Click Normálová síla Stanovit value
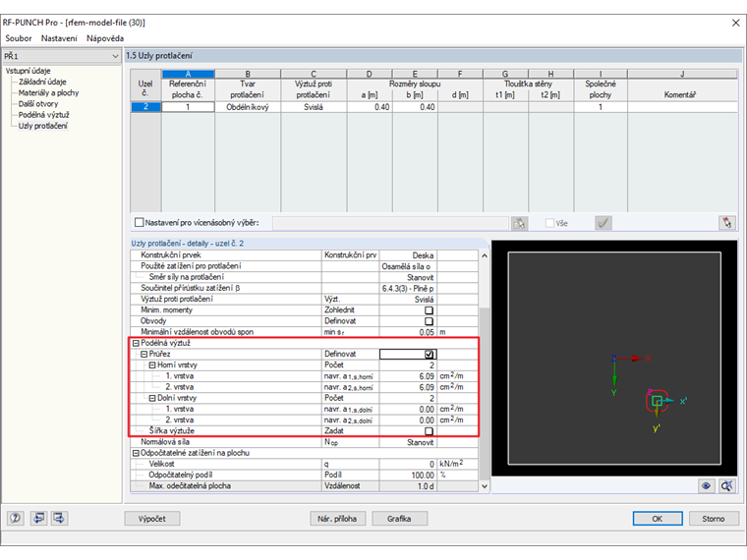This screenshot has width=747, height=560. [408, 442]
